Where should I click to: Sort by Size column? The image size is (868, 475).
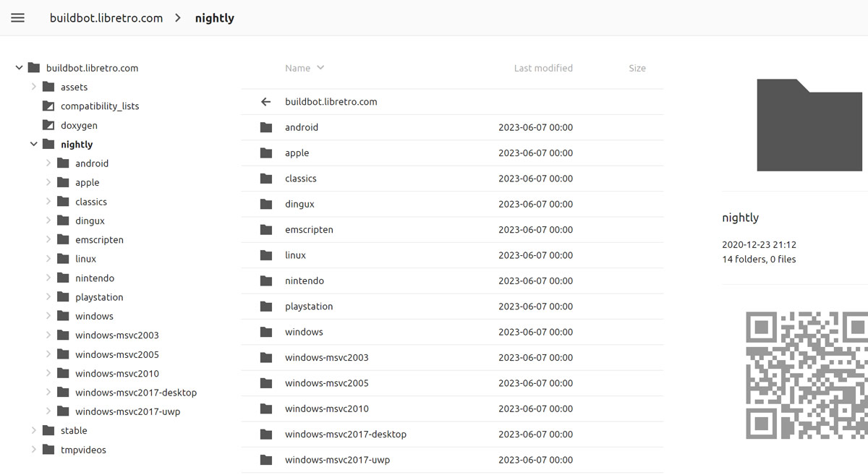tap(637, 68)
